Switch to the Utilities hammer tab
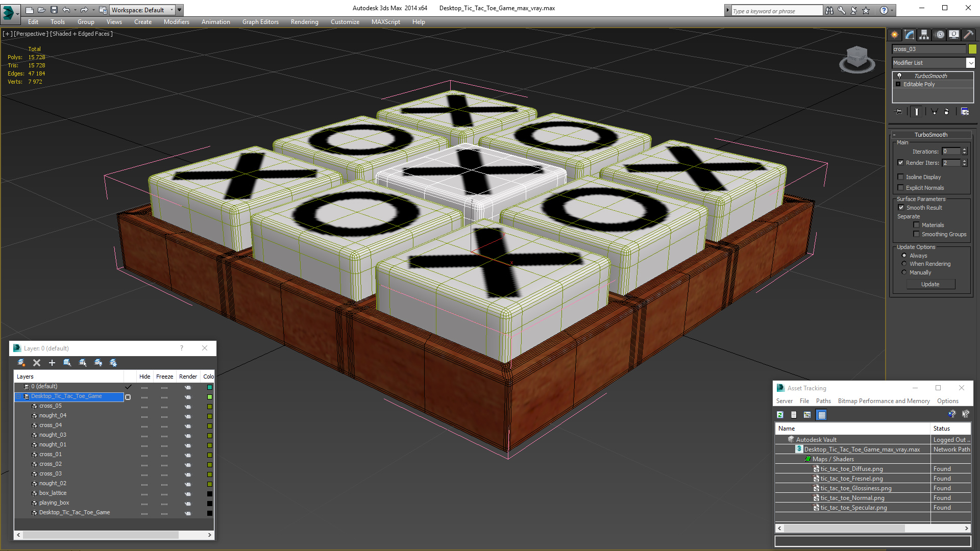This screenshot has width=980, height=551. 968,35
